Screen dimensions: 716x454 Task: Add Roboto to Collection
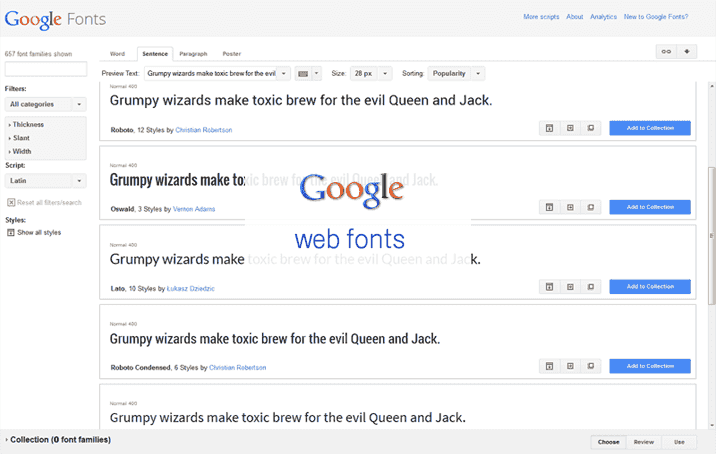tap(650, 128)
